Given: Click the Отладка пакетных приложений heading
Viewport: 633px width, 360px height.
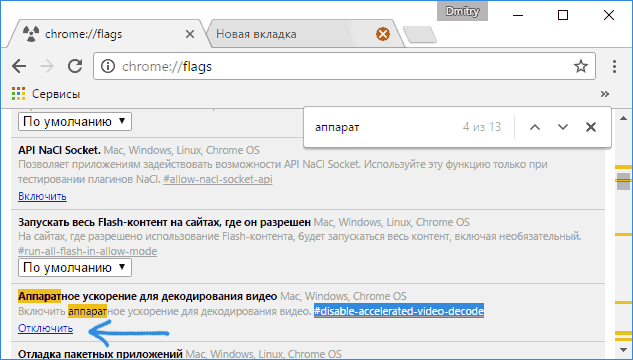Looking at the screenshot, I should tap(100, 354).
